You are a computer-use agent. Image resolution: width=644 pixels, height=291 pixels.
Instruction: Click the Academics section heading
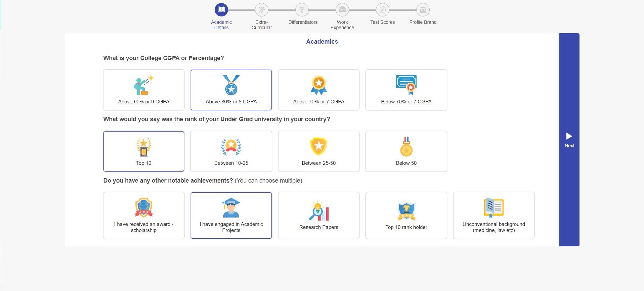pos(322,42)
